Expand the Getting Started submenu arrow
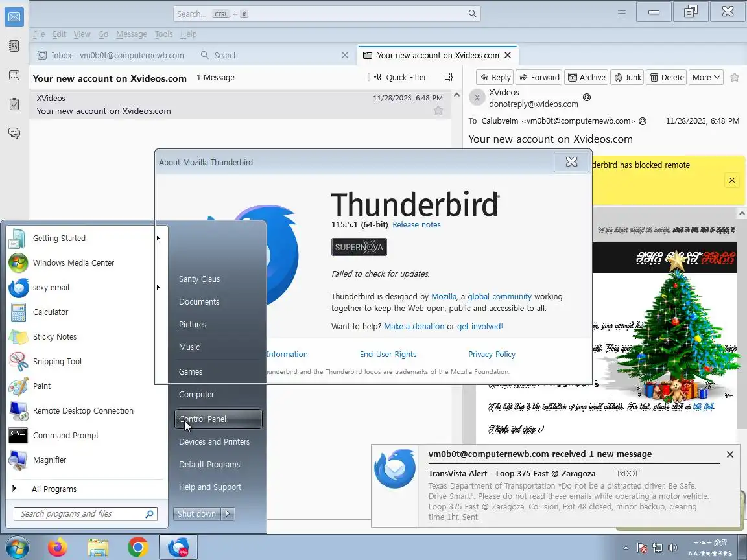Screen dimensions: 747x560 tap(158, 238)
